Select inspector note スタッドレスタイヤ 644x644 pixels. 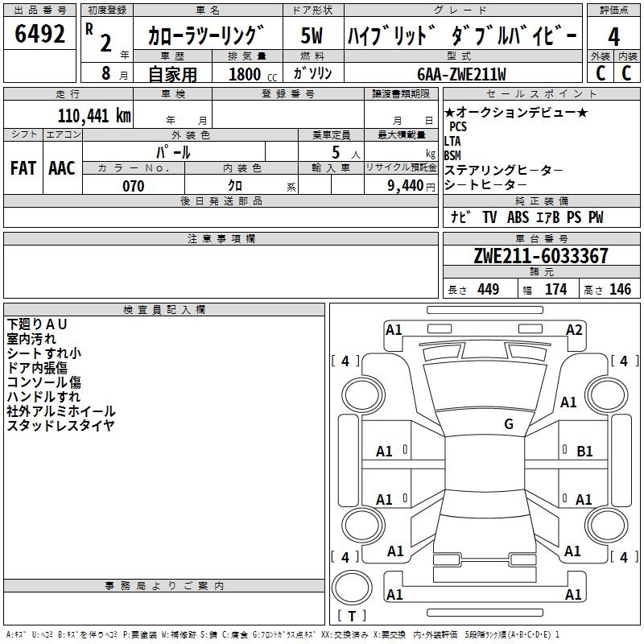click(x=61, y=426)
